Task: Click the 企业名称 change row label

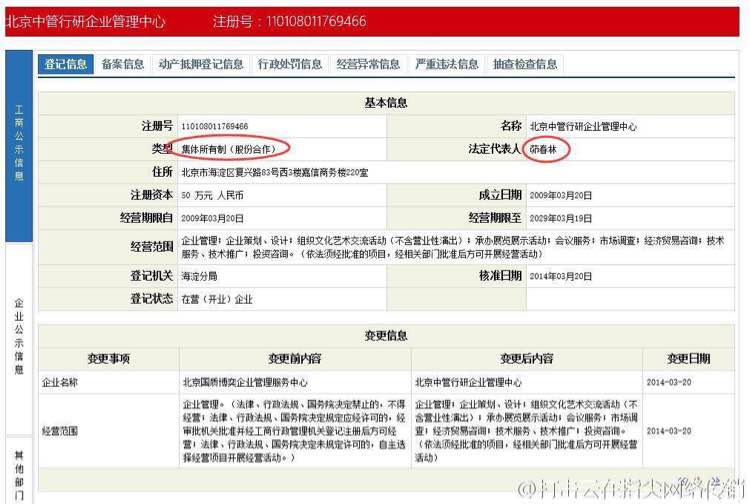Action: click(x=60, y=382)
